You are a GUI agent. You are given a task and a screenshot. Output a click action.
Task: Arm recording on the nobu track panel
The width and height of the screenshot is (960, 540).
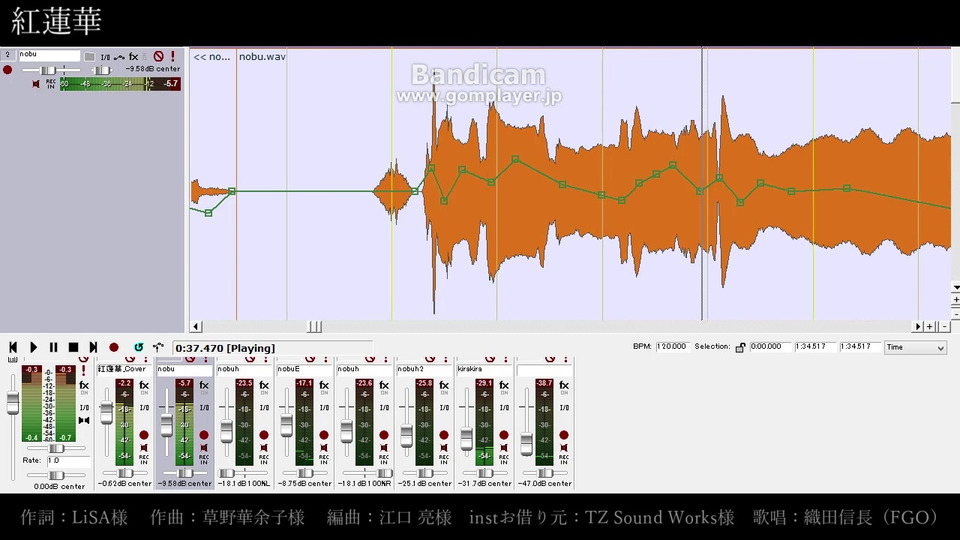7,70
